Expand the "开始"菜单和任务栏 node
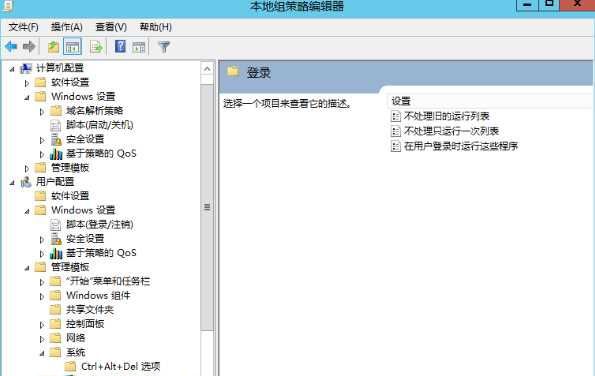 tap(42, 282)
